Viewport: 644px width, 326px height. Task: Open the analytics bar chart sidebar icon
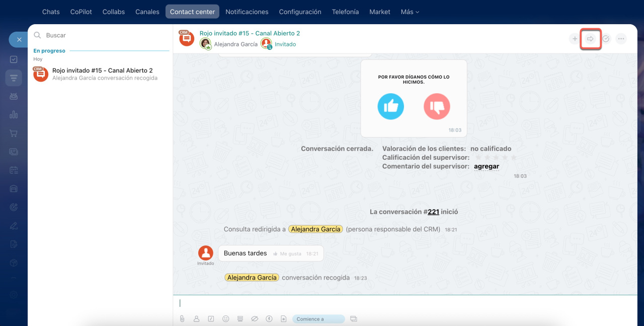14,114
